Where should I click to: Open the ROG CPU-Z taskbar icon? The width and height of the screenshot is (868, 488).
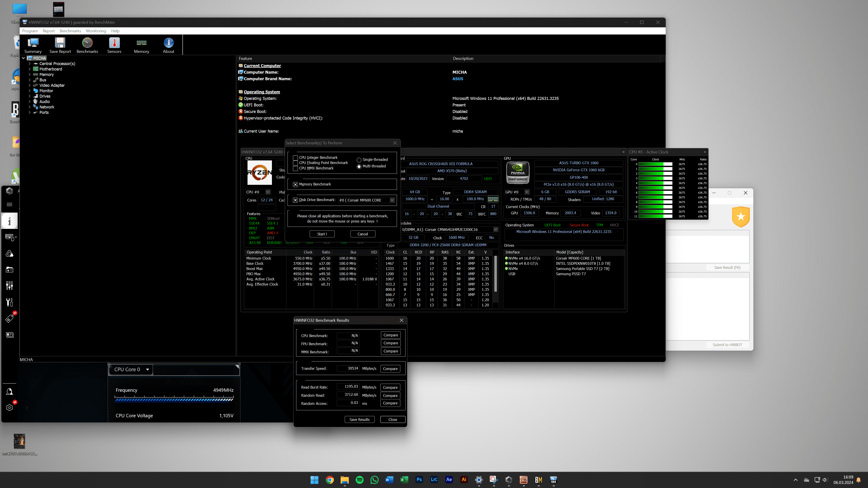tap(524, 480)
